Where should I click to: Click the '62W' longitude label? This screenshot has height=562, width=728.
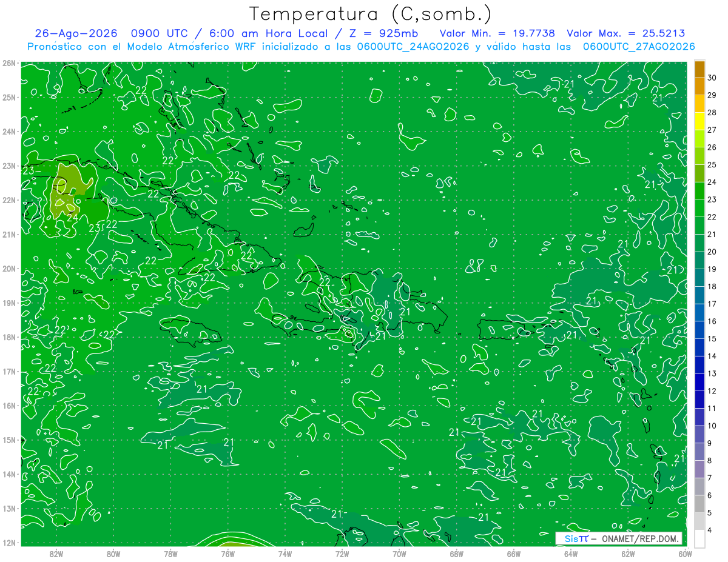click(628, 554)
